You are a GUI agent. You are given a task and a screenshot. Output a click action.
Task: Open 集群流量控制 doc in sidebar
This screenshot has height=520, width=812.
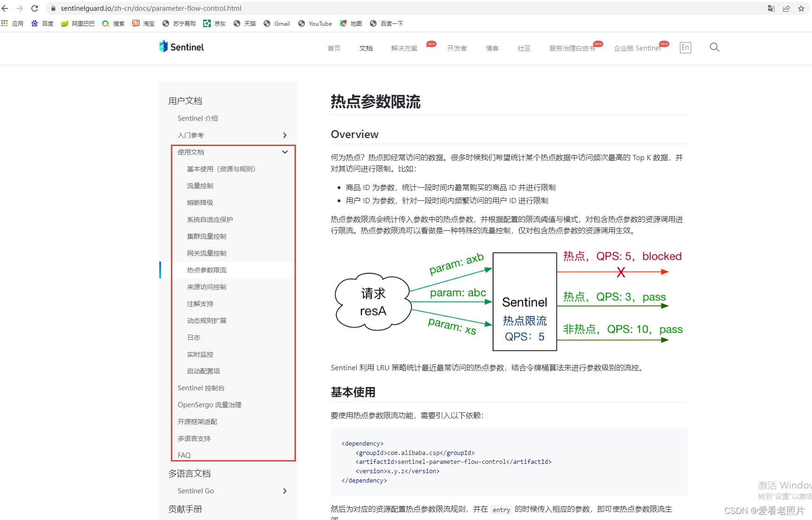coord(207,236)
